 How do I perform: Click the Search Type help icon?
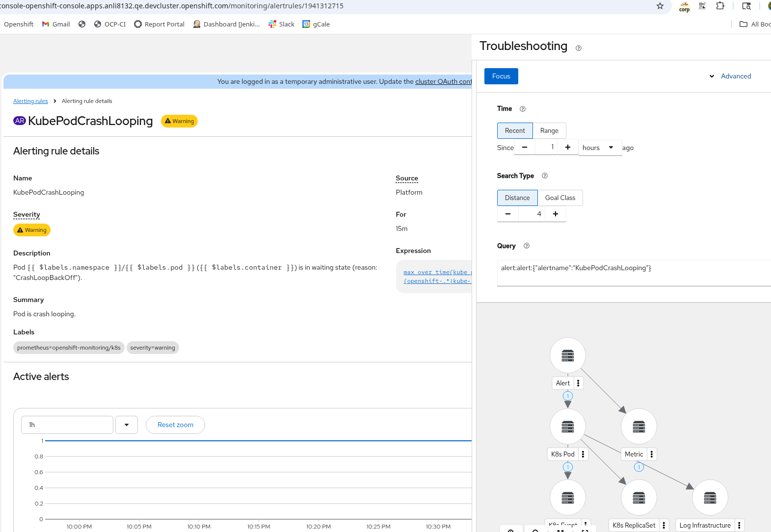click(x=545, y=176)
